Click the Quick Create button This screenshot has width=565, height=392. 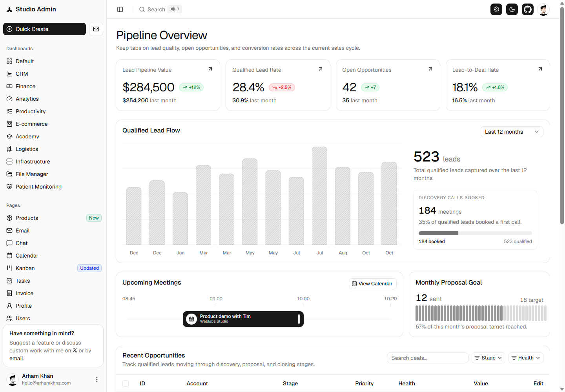(x=44, y=29)
